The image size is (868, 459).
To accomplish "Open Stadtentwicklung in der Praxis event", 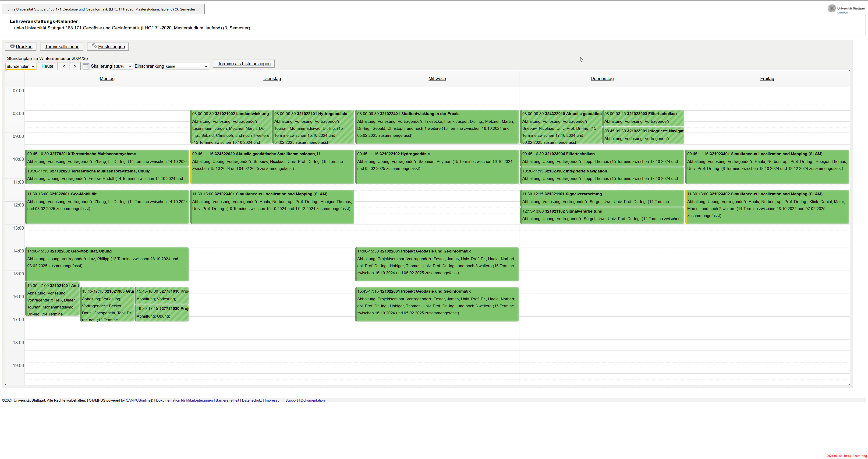I will [437, 127].
